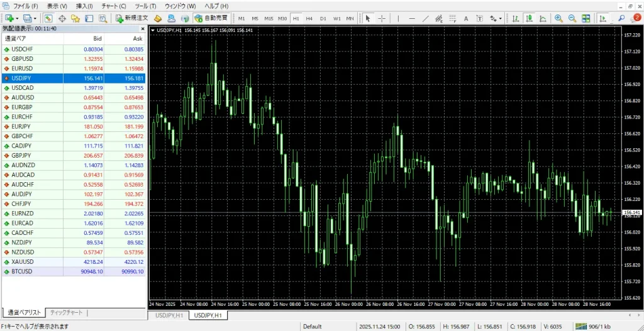This screenshot has width=644, height=331.
Task: Switch to the ティックチャート tab
Action: pyautogui.click(x=66, y=312)
